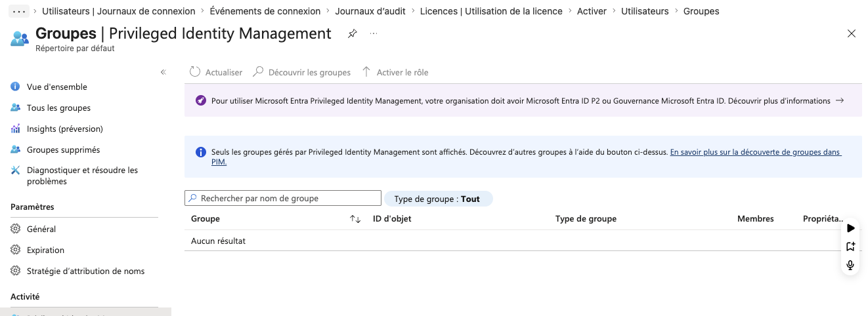The image size is (868, 316).
Task: Open 'Licences | Utilisation de la licence' breadcrumb
Action: (491, 11)
